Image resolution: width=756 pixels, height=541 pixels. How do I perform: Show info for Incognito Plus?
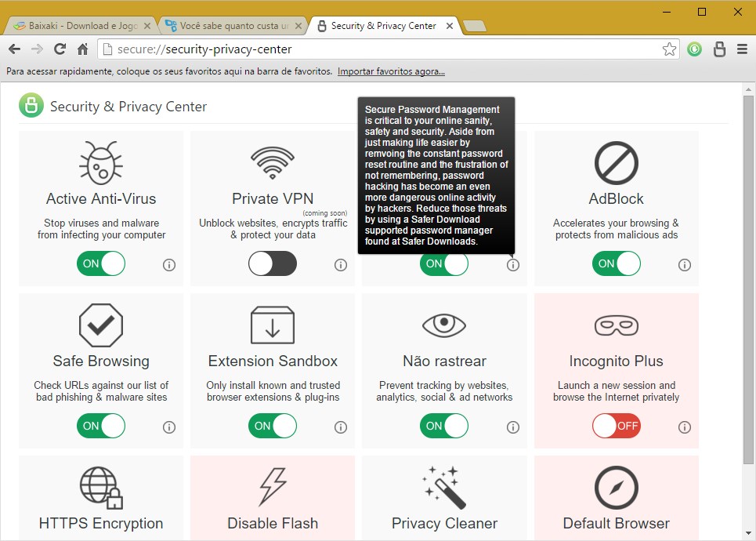pyautogui.click(x=684, y=427)
